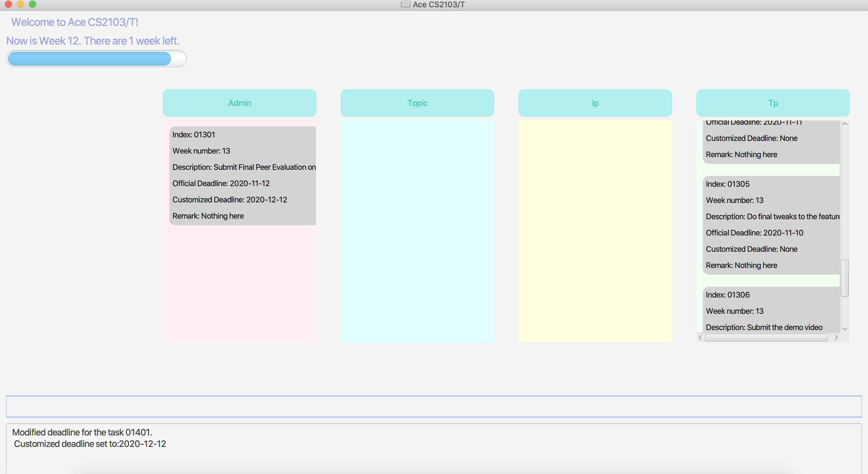
Task: Click the Tp list horizontal scrollbar thumb
Action: tap(766, 337)
